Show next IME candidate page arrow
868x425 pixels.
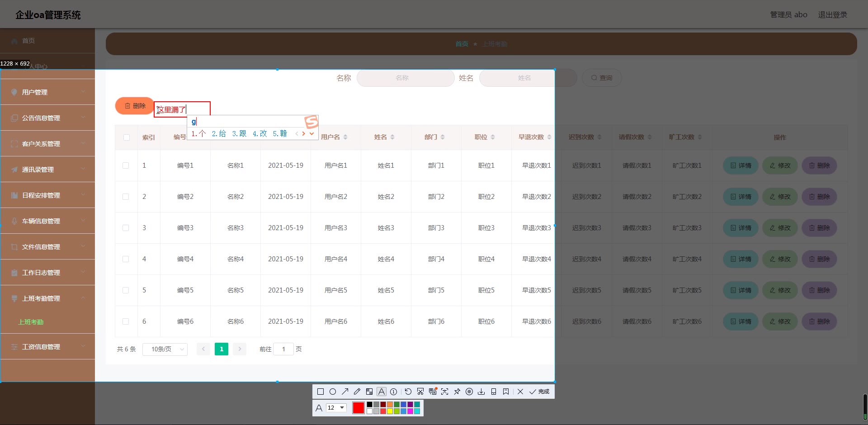pyautogui.click(x=304, y=134)
